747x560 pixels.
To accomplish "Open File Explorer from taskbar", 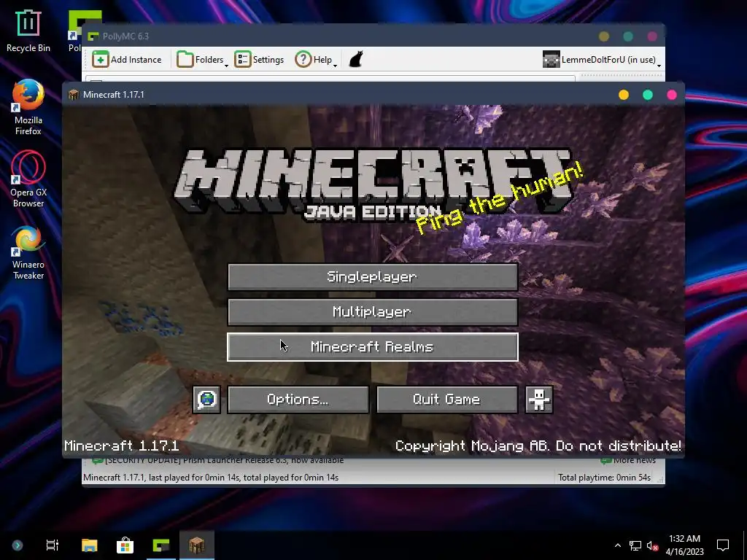I will click(89, 545).
